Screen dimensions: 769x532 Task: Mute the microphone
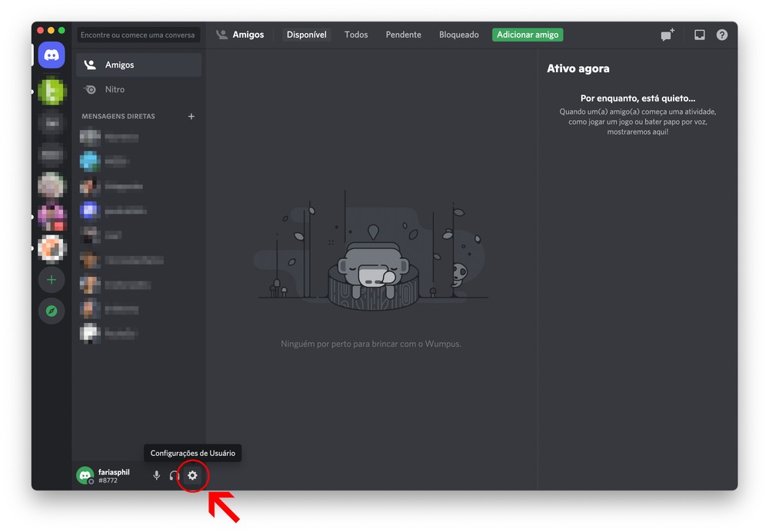click(x=157, y=476)
